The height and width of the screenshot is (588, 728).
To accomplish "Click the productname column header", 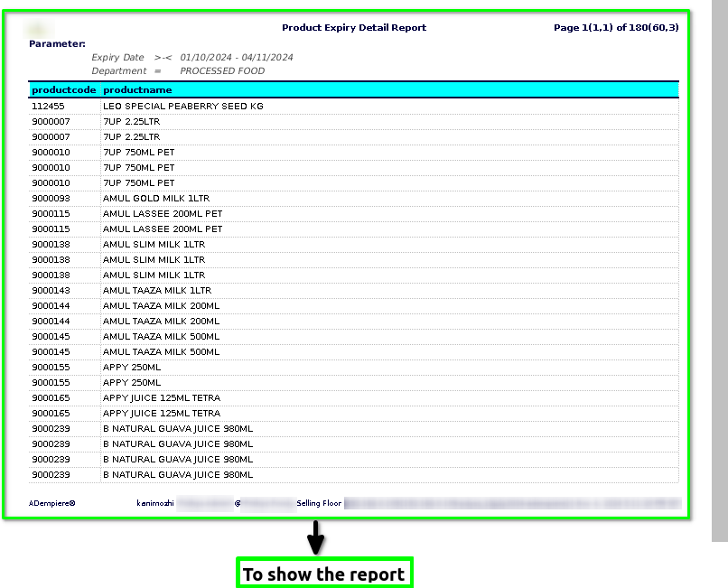I will 137,90.
